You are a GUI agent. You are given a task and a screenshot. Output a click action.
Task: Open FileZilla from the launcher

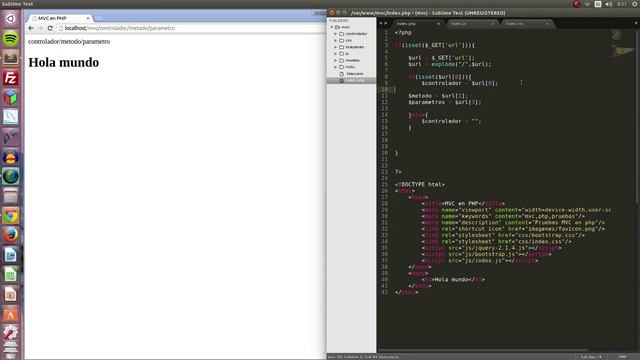[11, 78]
